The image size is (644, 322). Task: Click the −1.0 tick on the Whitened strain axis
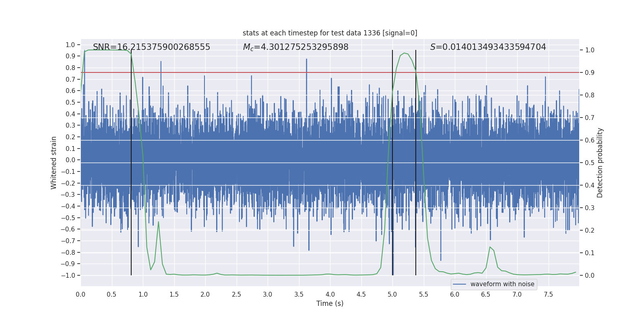68,276
